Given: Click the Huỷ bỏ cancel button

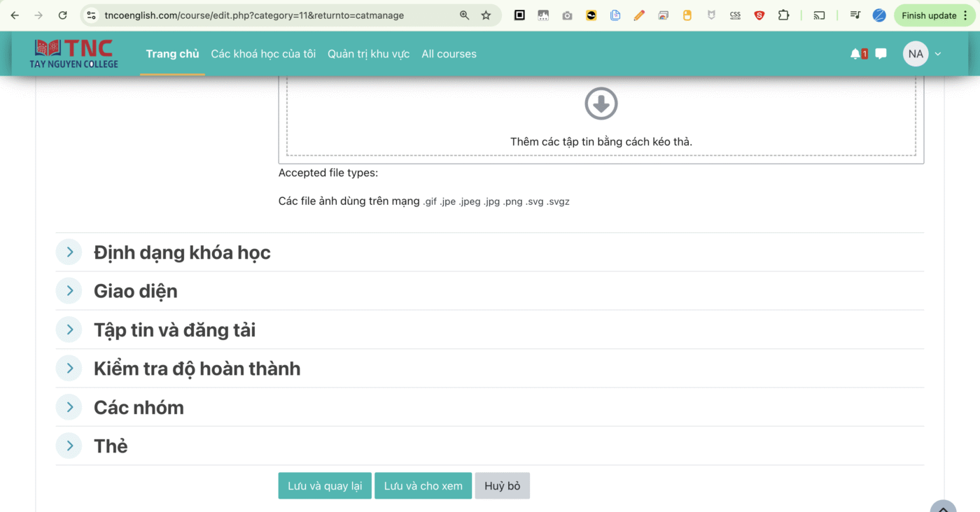Looking at the screenshot, I should [502, 486].
